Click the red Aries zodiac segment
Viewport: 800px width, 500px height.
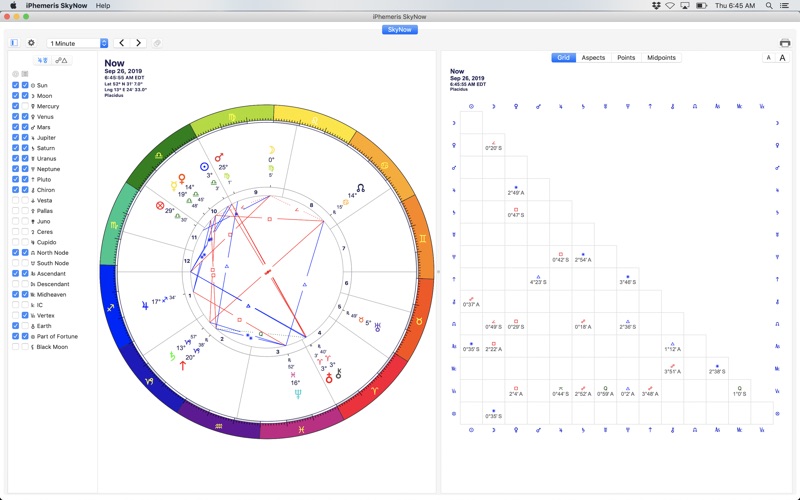tap(375, 391)
